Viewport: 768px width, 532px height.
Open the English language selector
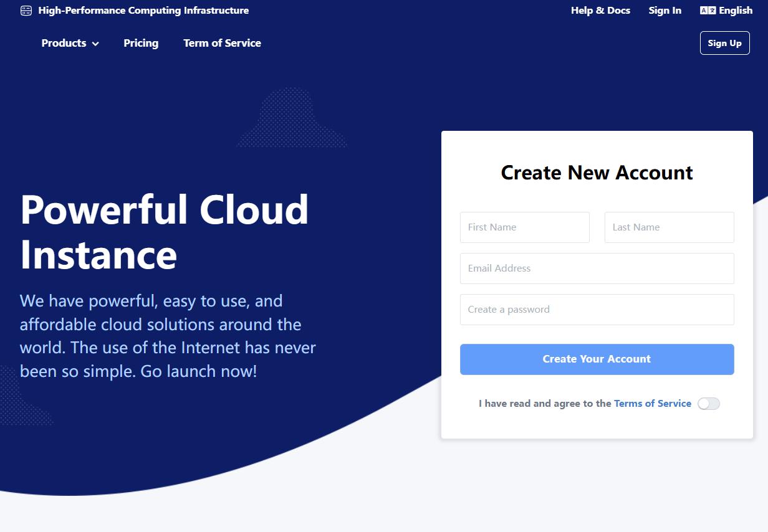pos(736,11)
